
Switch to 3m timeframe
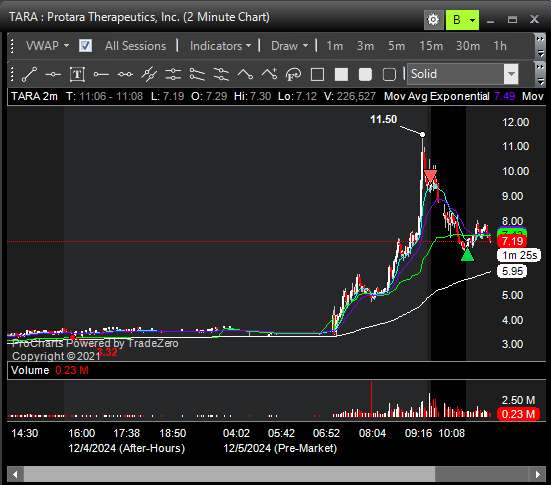[x=365, y=46]
